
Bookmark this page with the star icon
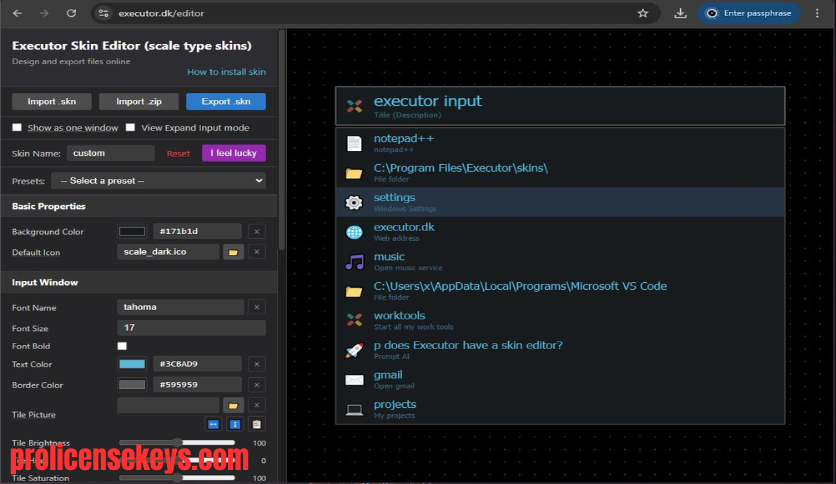click(x=642, y=13)
